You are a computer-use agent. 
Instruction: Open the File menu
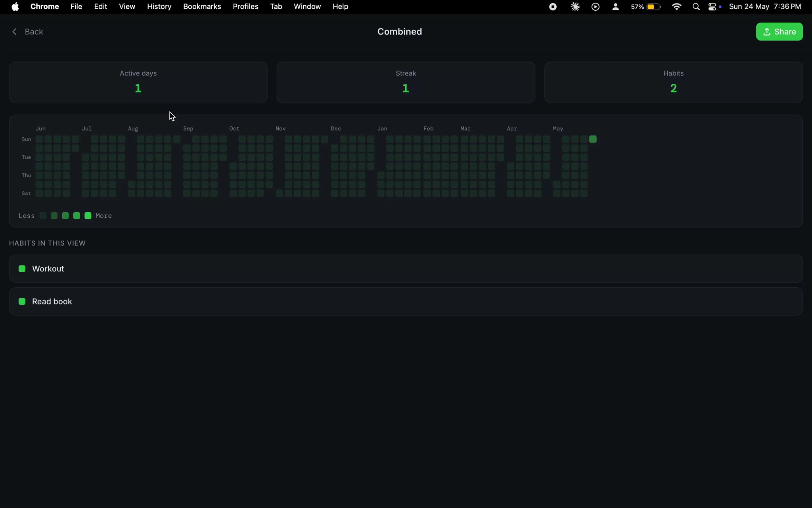pos(76,7)
